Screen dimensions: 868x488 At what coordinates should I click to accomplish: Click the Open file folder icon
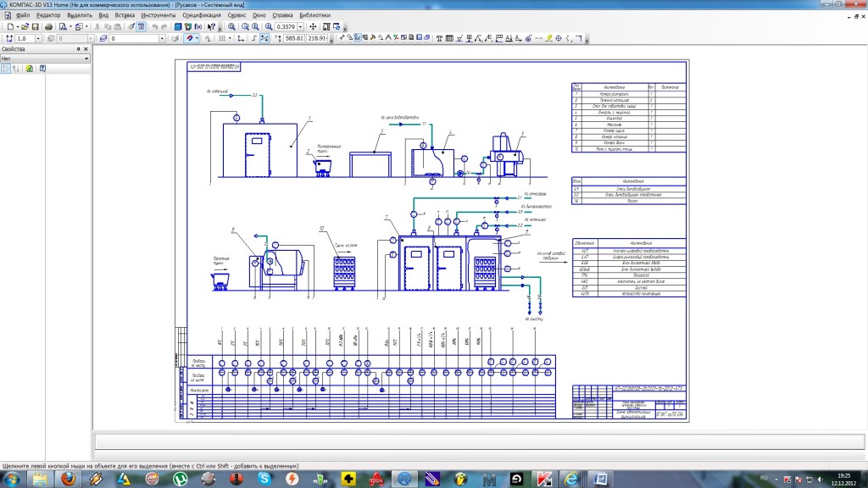(x=25, y=26)
